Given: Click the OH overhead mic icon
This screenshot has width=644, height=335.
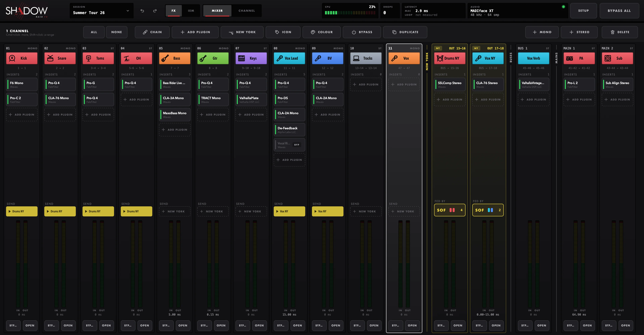Looking at the screenshot, I should [127, 58].
